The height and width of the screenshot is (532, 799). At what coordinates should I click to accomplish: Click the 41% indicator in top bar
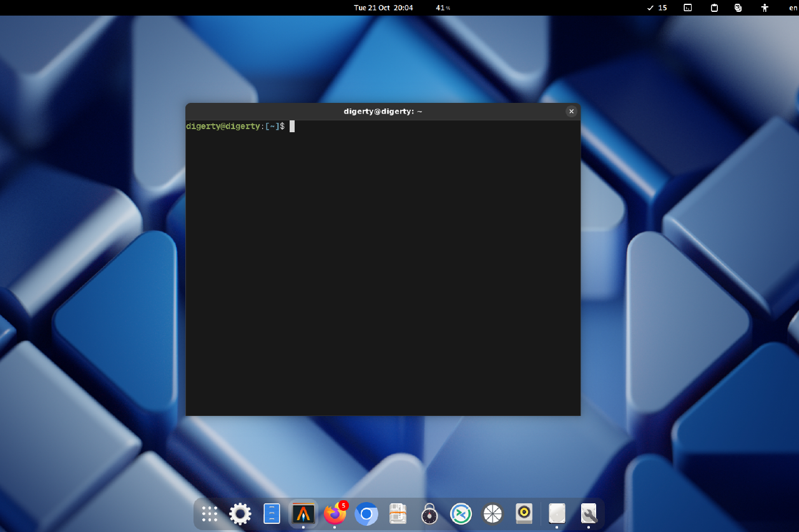443,7
